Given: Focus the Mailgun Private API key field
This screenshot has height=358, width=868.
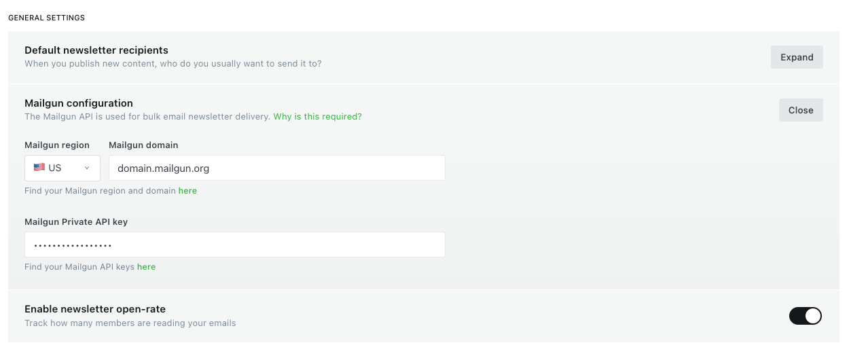Looking at the screenshot, I should pos(235,245).
